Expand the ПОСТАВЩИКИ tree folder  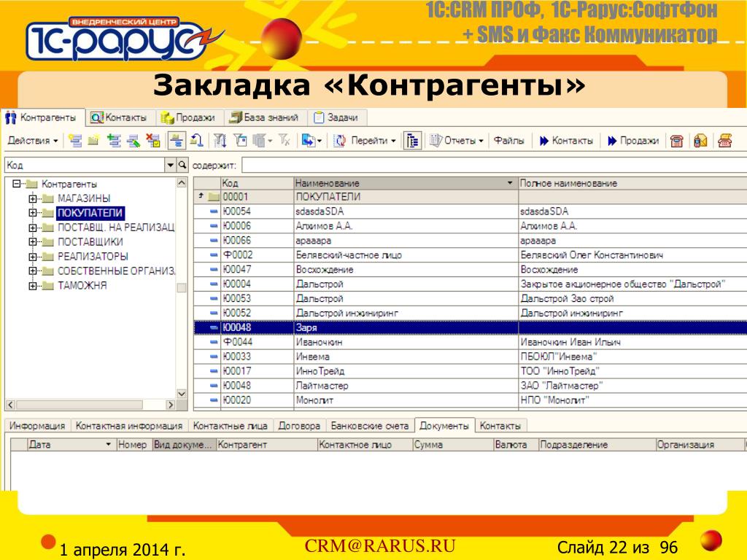[32, 242]
